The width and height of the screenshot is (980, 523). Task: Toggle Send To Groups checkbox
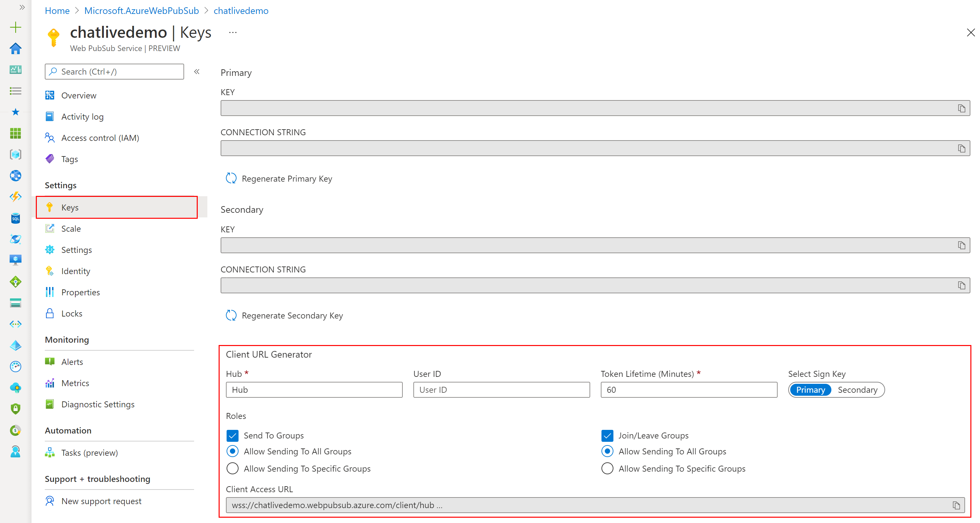coord(233,435)
